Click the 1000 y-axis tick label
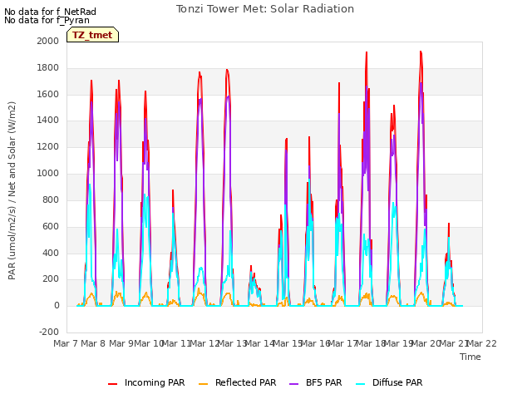Image resolution: width=532 pixels, height=399 pixels. [48, 174]
